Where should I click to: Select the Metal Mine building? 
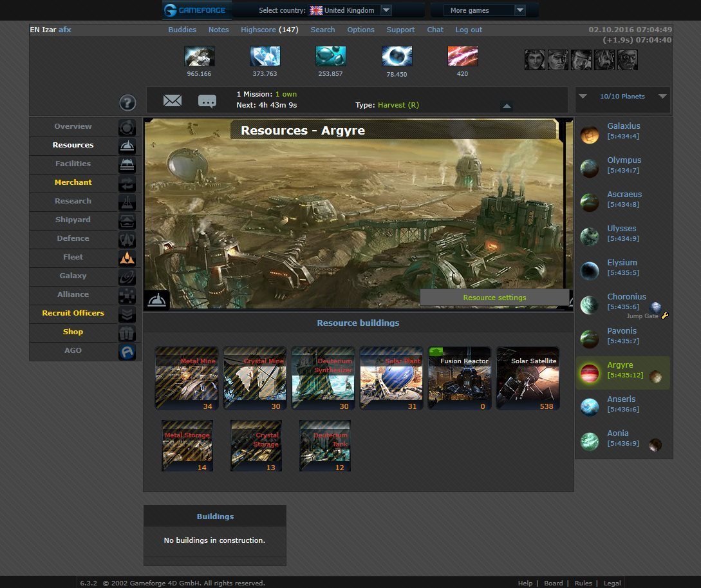[x=187, y=378]
